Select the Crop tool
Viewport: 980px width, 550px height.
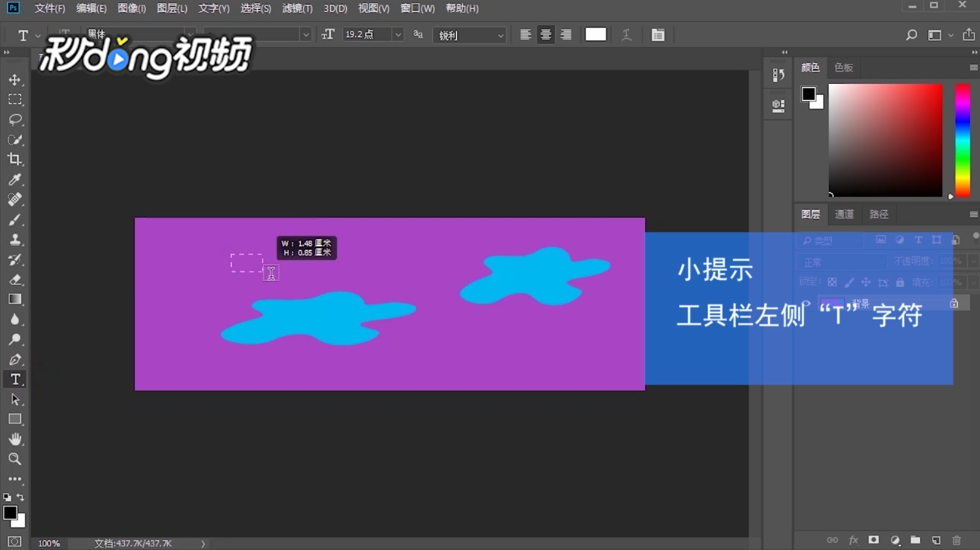[15, 159]
